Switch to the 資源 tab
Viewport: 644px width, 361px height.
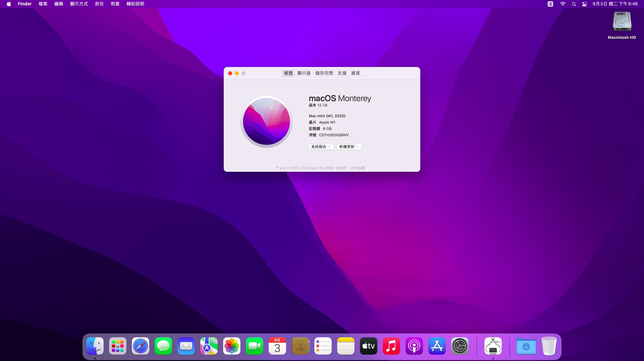click(x=355, y=73)
